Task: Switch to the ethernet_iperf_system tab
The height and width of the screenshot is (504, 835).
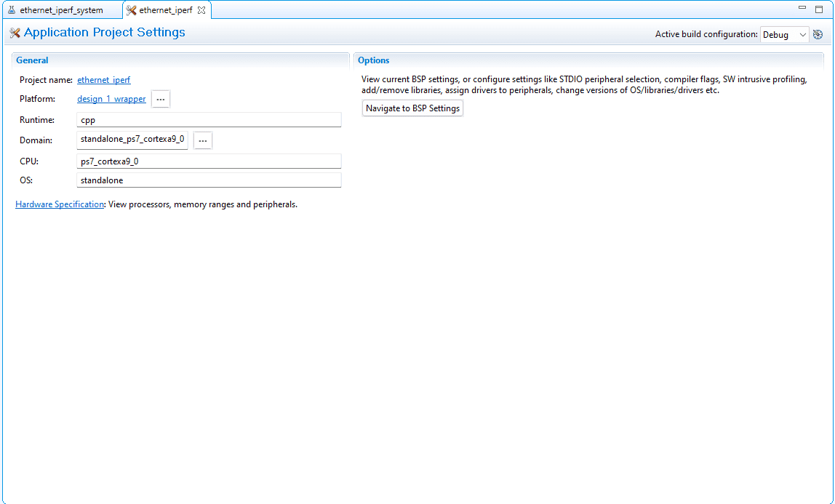Action: pyautogui.click(x=60, y=10)
